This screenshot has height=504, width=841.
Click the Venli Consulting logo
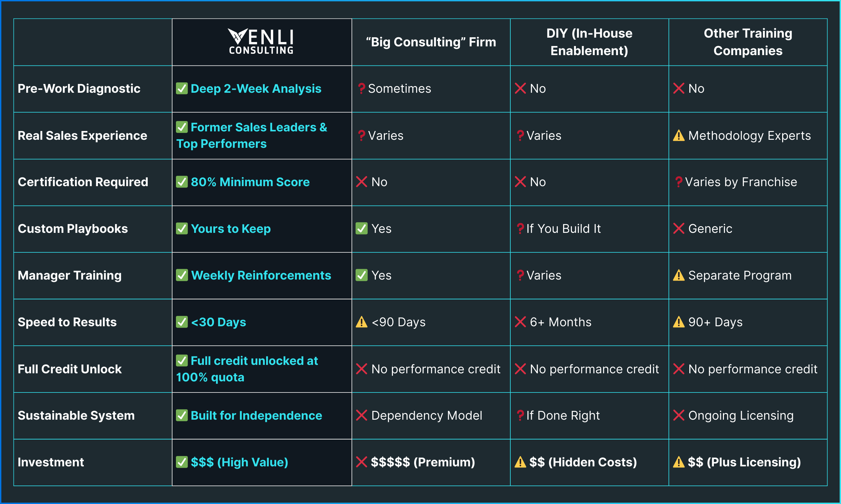[x=261, y=41]
